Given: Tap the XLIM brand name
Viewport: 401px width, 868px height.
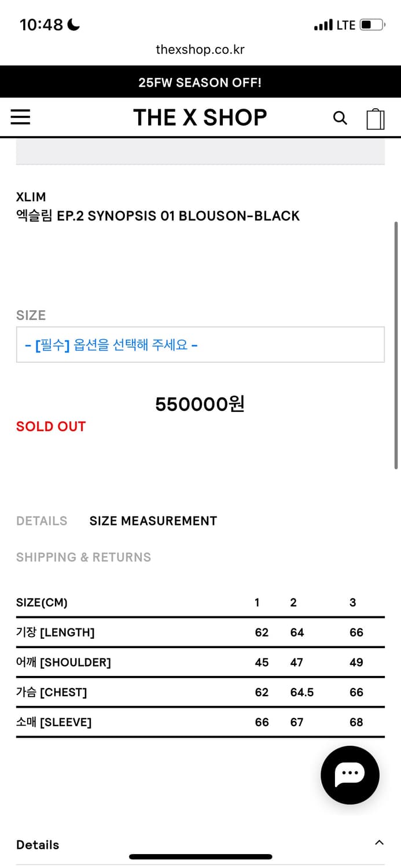Looking at the screenshot, I should pyautogui.click(x=31, y=197).
